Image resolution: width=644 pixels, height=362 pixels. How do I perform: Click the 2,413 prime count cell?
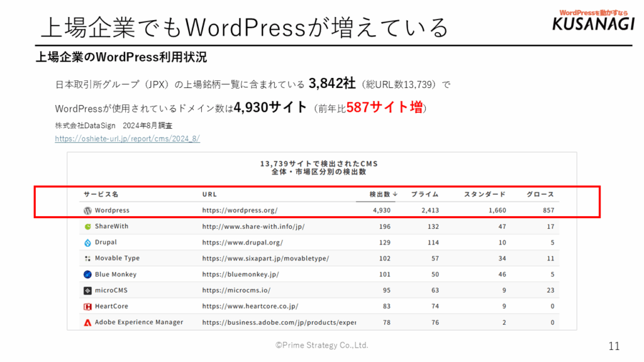[430, 211]
